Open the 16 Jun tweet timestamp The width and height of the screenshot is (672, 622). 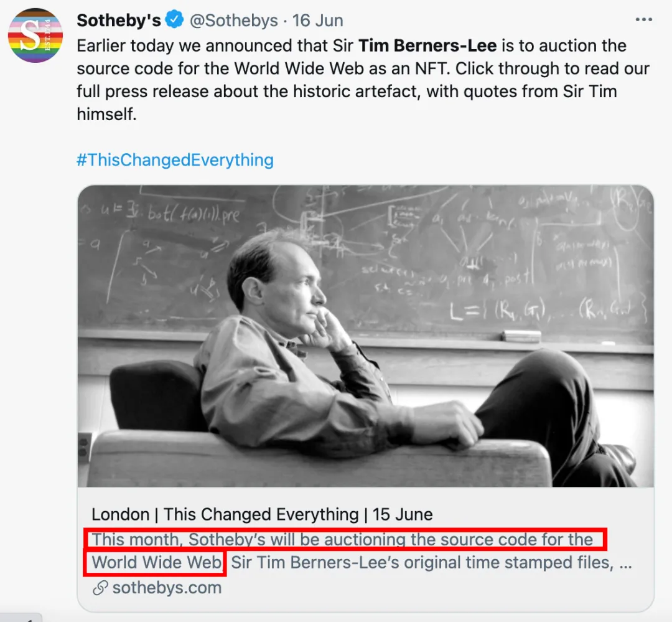click(x=318, y=20)
